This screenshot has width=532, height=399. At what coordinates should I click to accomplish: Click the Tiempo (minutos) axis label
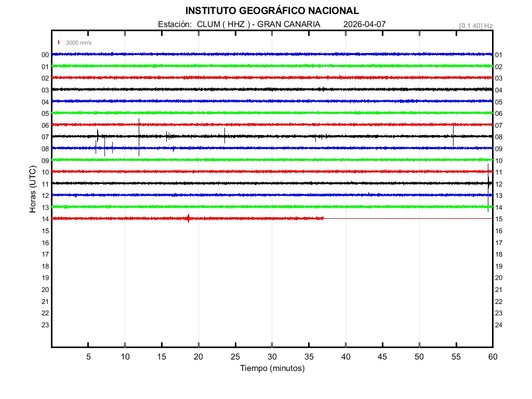[x=272, y=368]
